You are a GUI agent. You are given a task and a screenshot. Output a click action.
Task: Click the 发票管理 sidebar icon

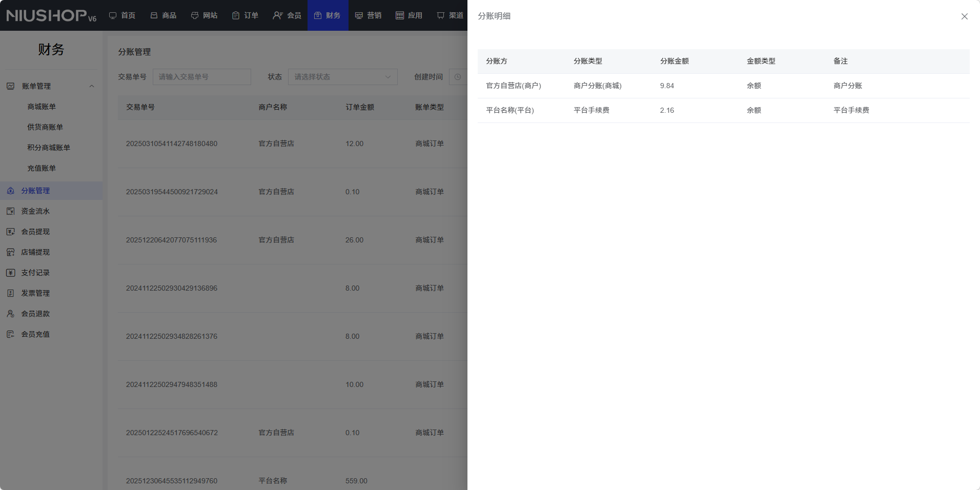coord(10,293)
